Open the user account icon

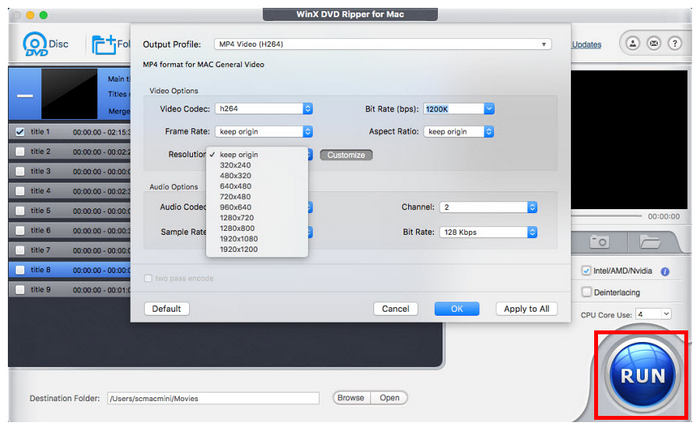click(x=633, y=43)
